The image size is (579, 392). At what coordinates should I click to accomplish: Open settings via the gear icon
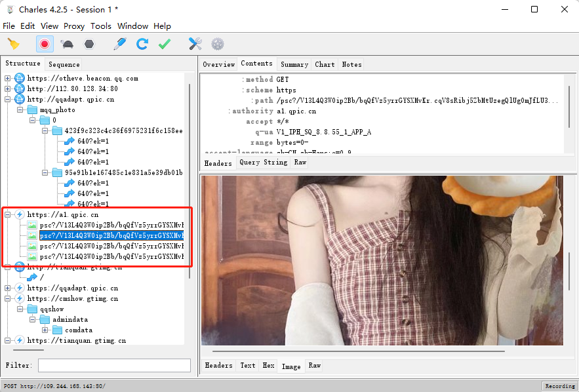218,44
